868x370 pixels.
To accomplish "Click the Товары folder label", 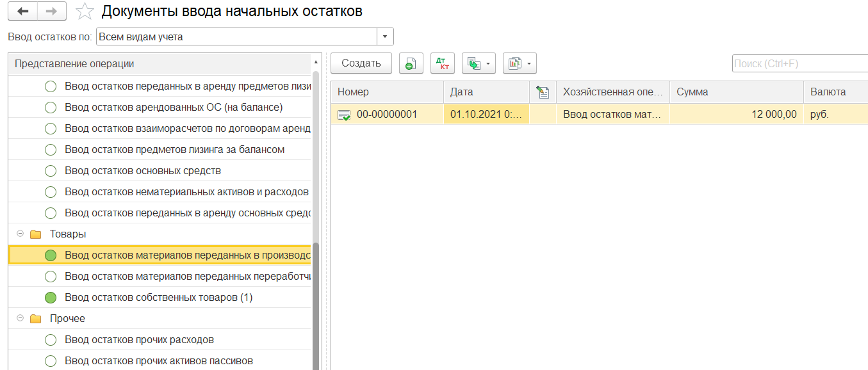I will click(x=68, y=234).
